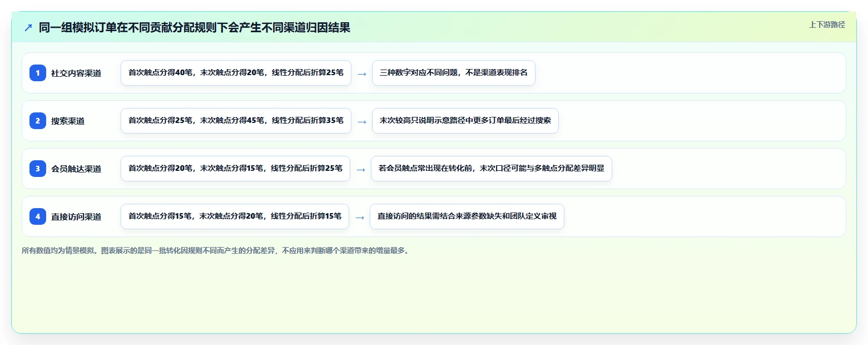The height and width of the screenshot is (345, 868).
Task: Open the box reading 首次触点分得40笔
Action: click(x=236, y=73)
